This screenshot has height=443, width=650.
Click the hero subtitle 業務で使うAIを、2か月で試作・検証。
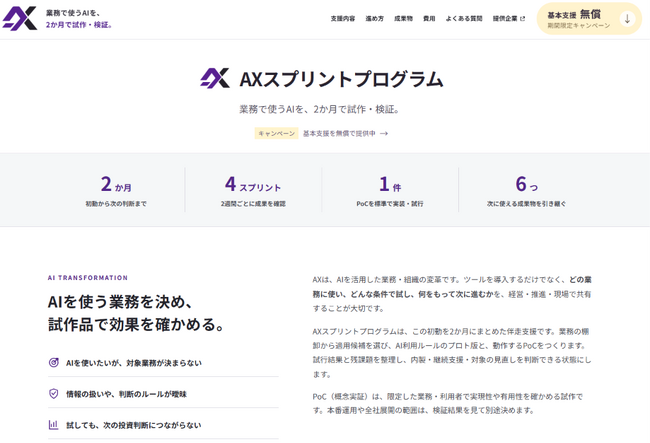tap(319, 109)
